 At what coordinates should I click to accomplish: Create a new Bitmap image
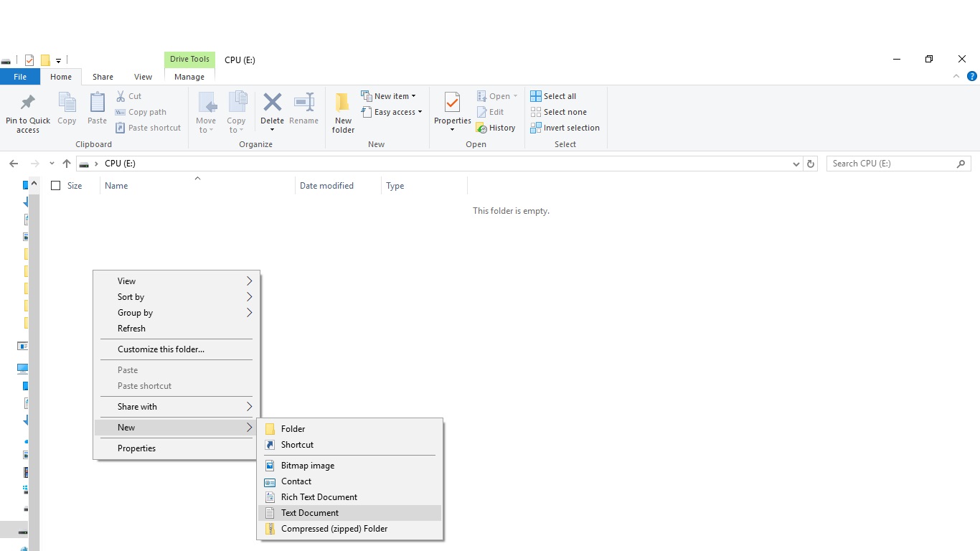[350, 466]
